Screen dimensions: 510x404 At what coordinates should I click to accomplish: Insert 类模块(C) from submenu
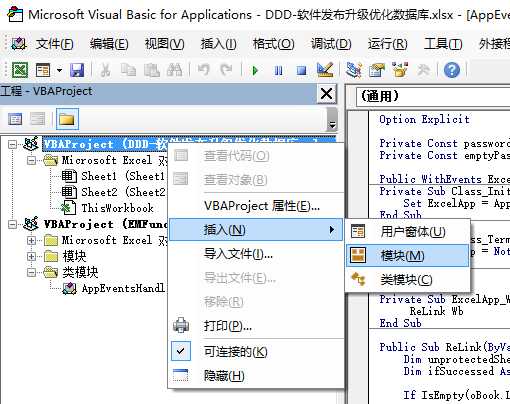pos(407,280)
